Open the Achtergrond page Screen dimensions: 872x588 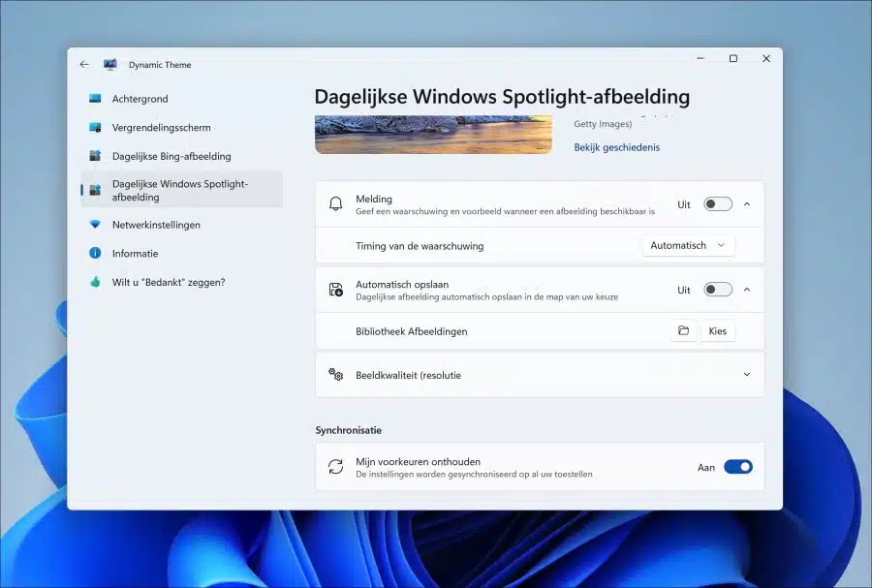(x=182, y=99)
